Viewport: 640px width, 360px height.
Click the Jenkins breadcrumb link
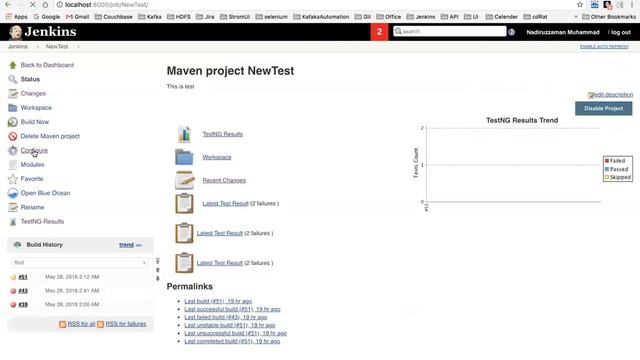pyautogui.click(x=18, y=47)
